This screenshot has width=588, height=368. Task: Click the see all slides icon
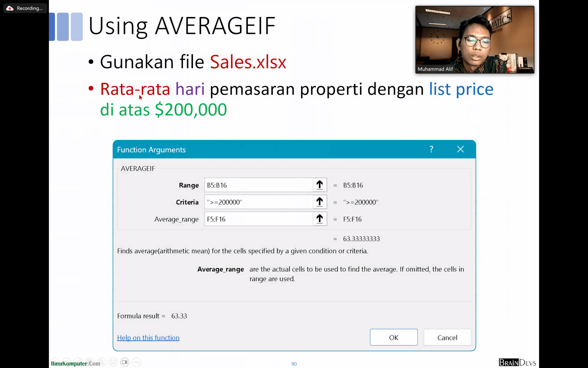coord(90,362)
